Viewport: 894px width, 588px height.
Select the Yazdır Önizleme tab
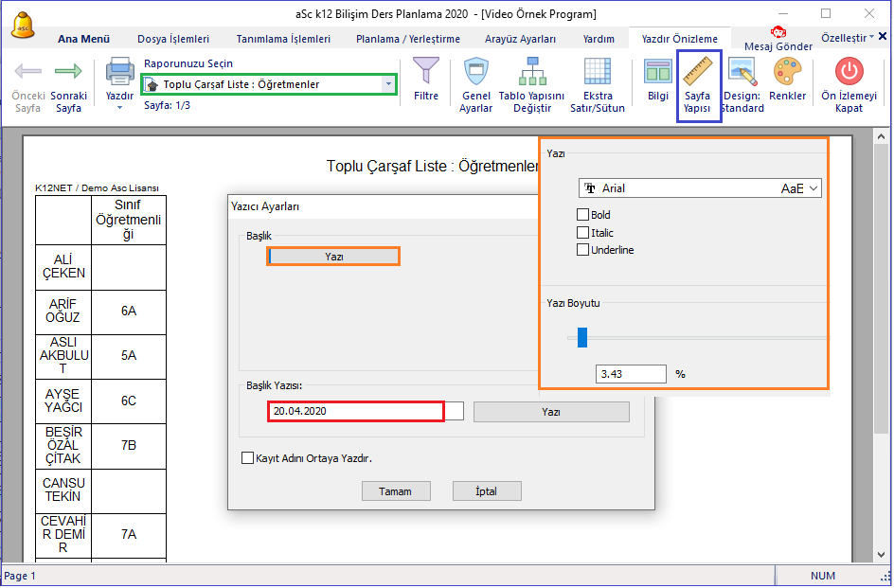coord(680,39)
